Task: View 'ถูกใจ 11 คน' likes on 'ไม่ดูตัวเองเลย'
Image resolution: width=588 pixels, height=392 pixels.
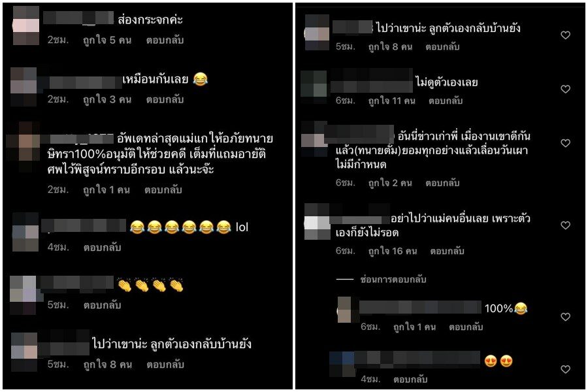Action: pyautogui.click(x=391, y=101)
